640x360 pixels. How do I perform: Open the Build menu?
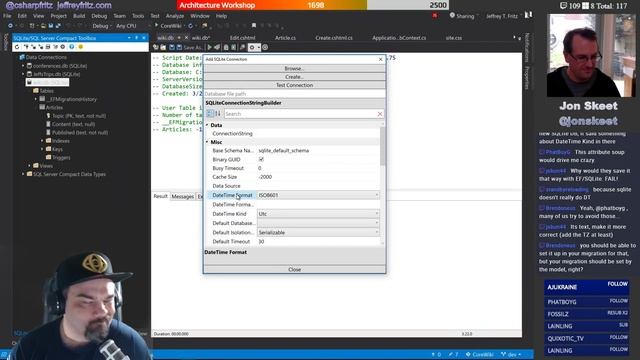click(x=79, y=16)
